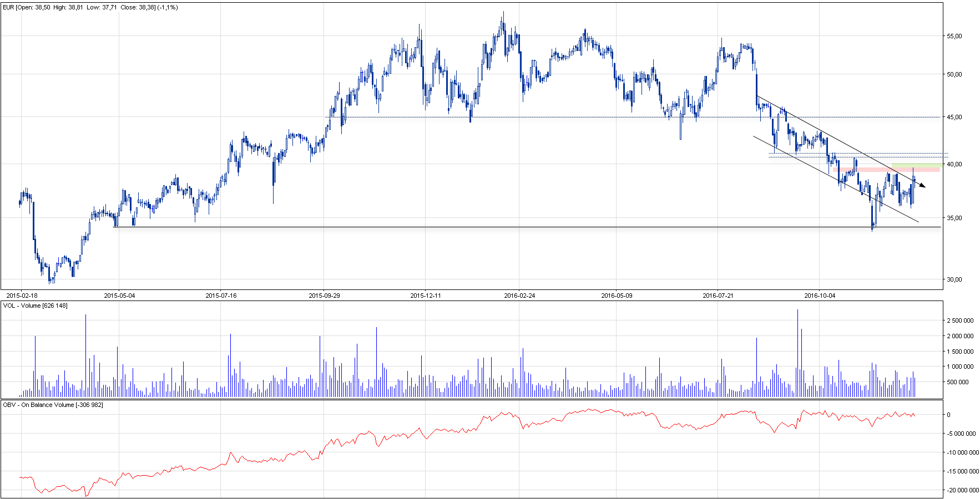Click the EUR open/high/low/close header label
Screen dimensions: 980x499
[90, 8]
